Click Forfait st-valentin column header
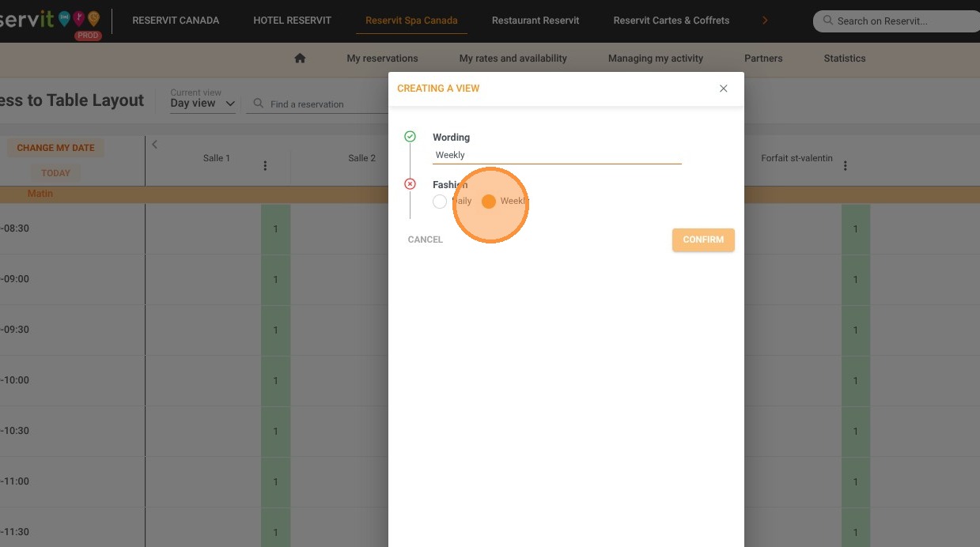This screenshot has height=547, width=980. [796, 158]
